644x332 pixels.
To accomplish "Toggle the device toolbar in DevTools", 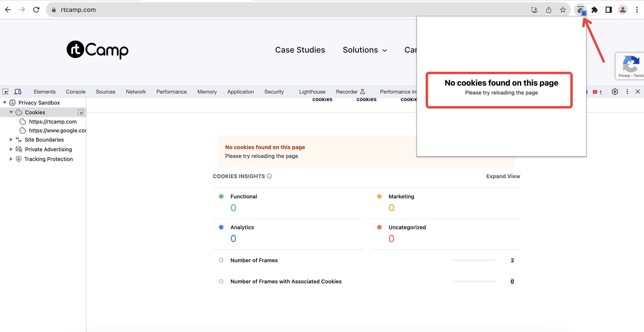I will [x=17, y=92].
